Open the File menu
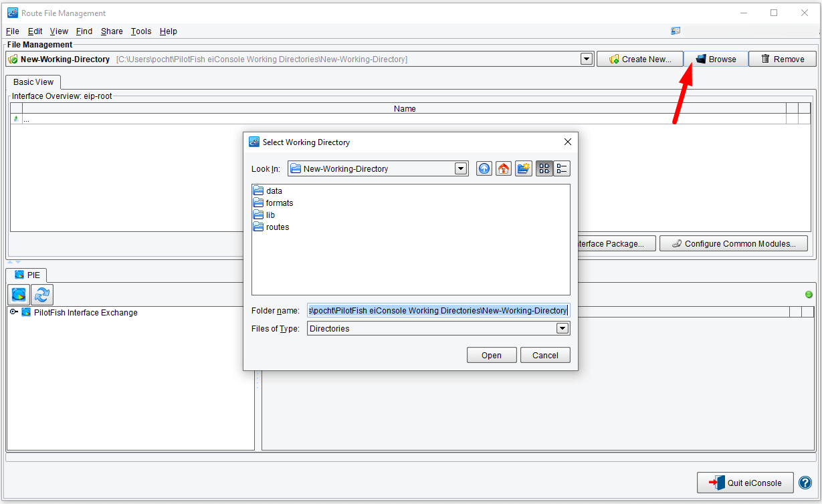 (x=13, y=31)
